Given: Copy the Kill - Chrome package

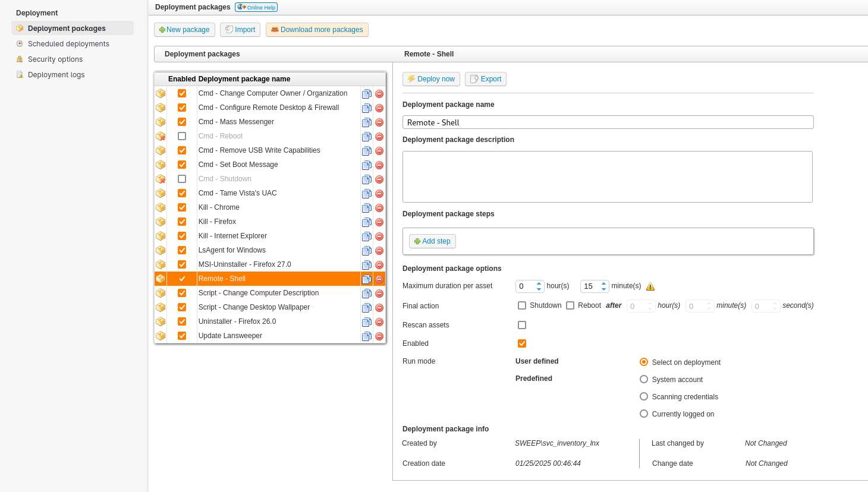Looking at the screenshot, I should (367, 208).
